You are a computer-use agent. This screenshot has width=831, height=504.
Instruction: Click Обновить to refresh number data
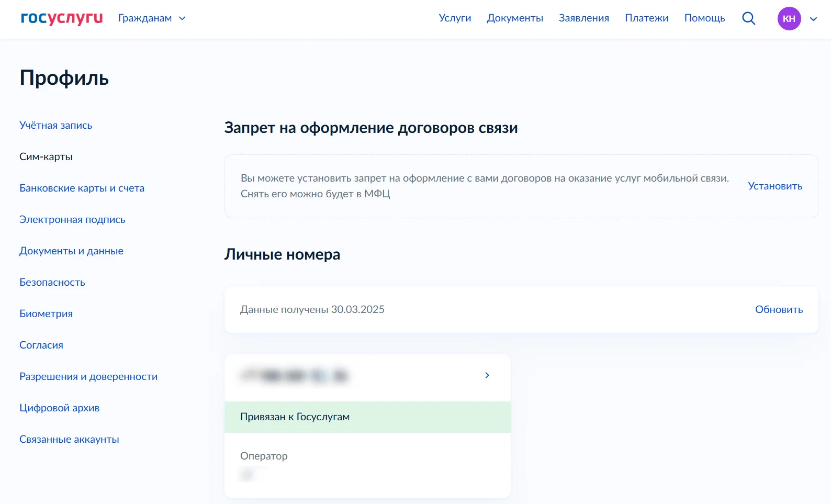click(x=778, y=309)
